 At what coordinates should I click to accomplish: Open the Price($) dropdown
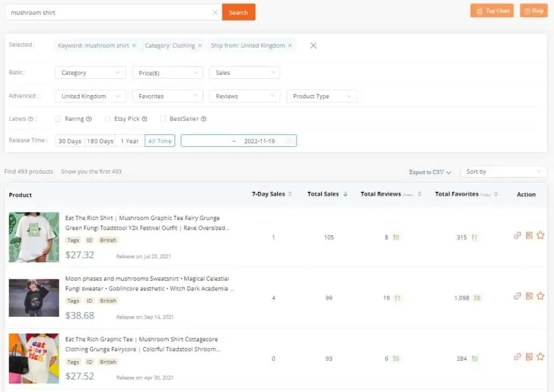(167, 72)
